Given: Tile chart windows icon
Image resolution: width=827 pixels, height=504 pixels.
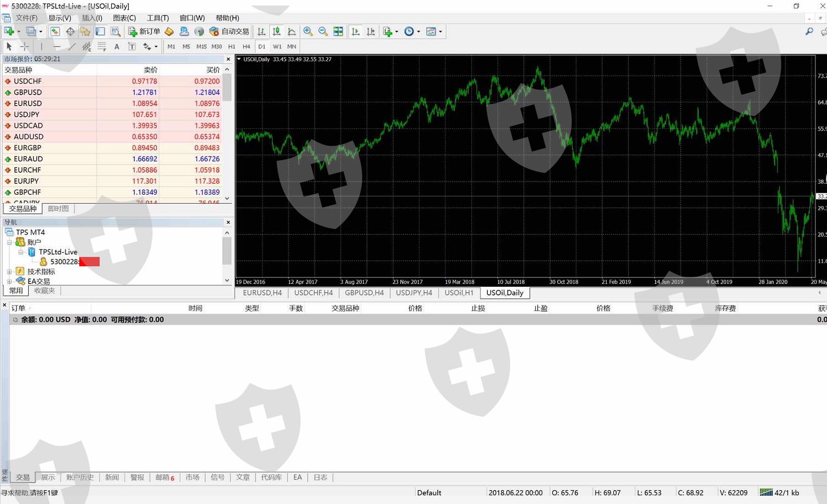Looking at the screenshot, I should (x=338, y=31).
